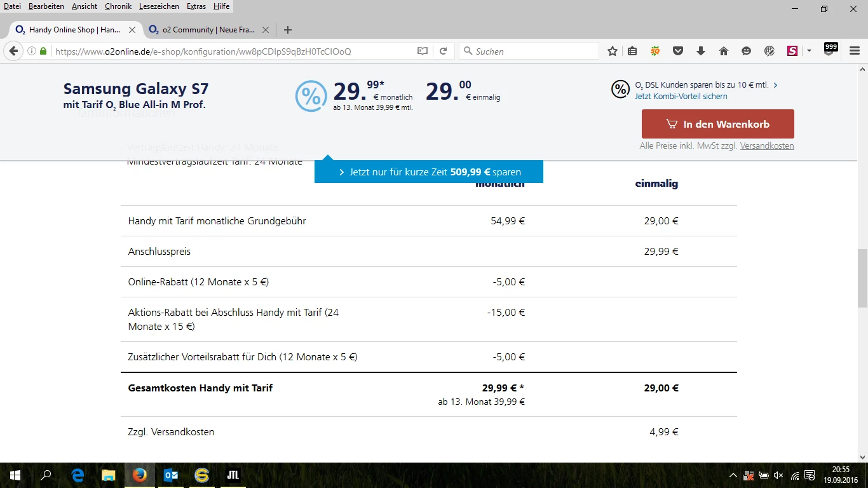Open battery status tray icon

tap(764, 475)
